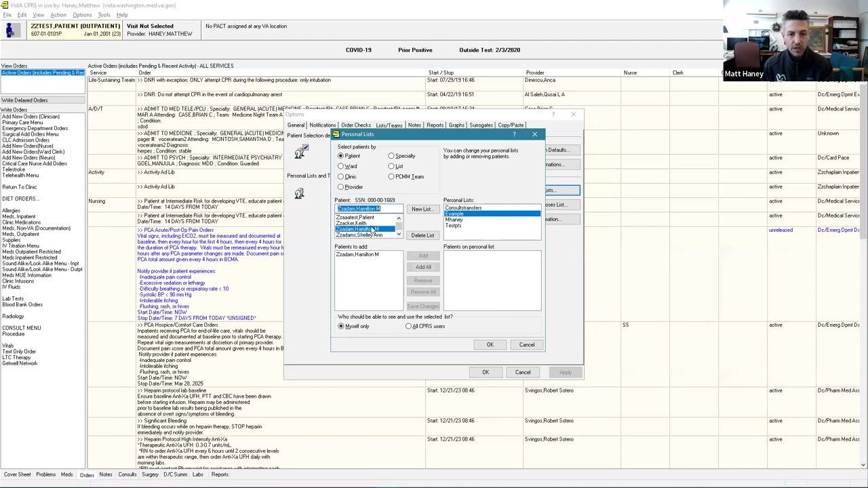
Task: Switch to Cover Sheet tab at bottom
Action: click(x=17, y=474)
